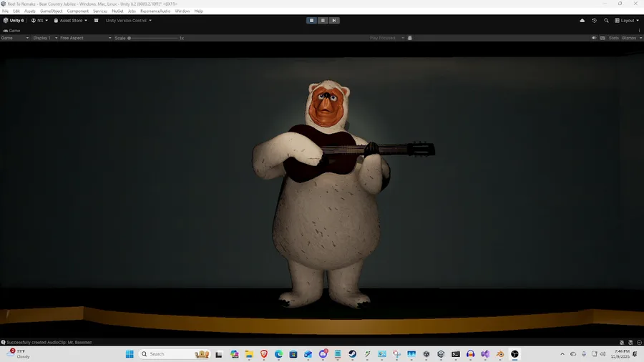Pause the running game

coord(323,21)
